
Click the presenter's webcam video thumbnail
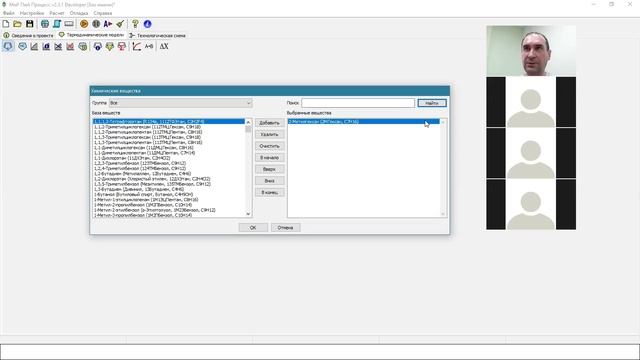click(531, 51)
